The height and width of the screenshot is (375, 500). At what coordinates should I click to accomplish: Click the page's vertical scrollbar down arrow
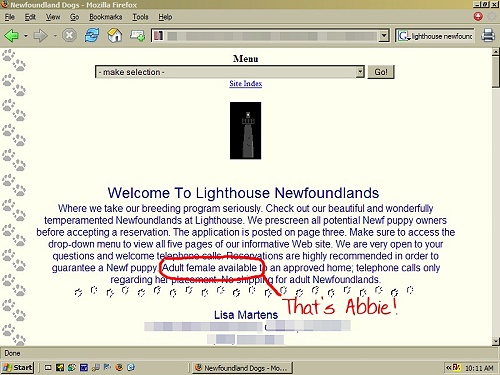[x=496, y=341]
